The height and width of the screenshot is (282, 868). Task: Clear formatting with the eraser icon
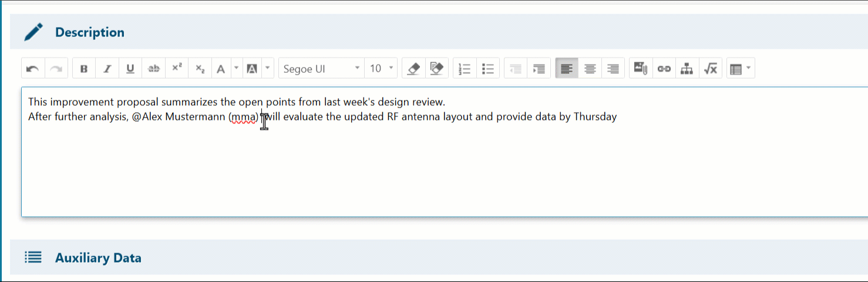point(413,69)
